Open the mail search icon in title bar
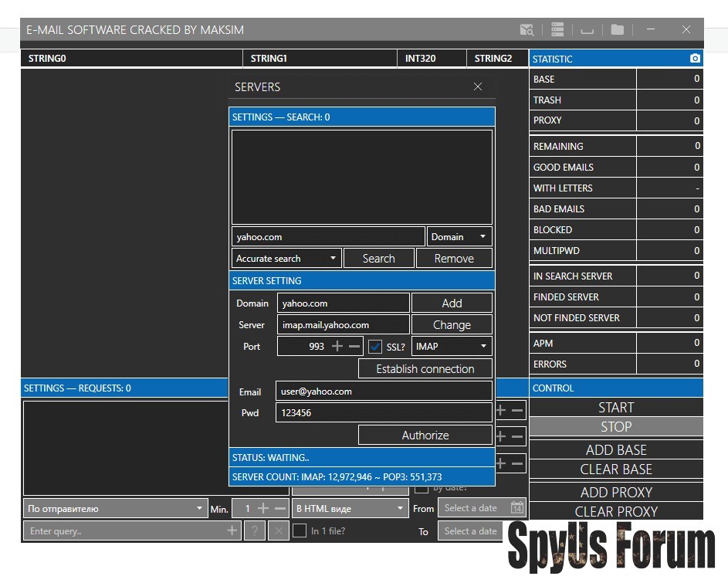This screenshot has width=728, height=583. pyautogui.click(x=527, y=30)
